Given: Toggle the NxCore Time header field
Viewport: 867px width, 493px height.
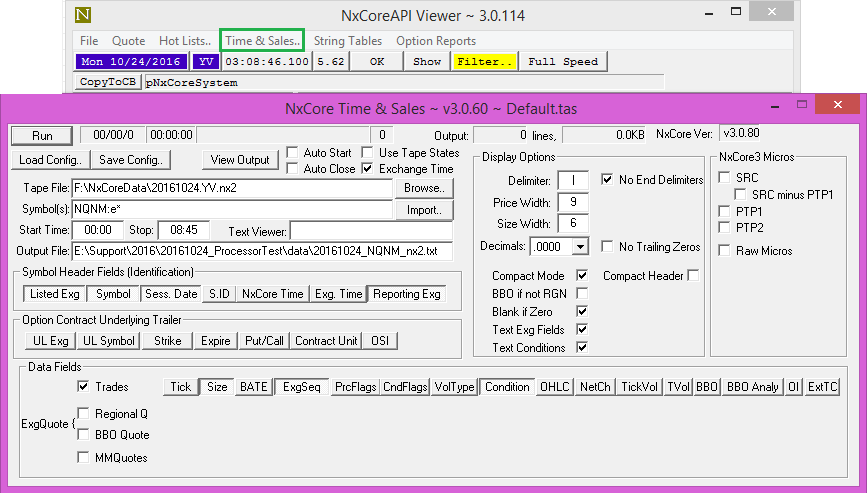Looking at the screenshot, I should [273, 294].
